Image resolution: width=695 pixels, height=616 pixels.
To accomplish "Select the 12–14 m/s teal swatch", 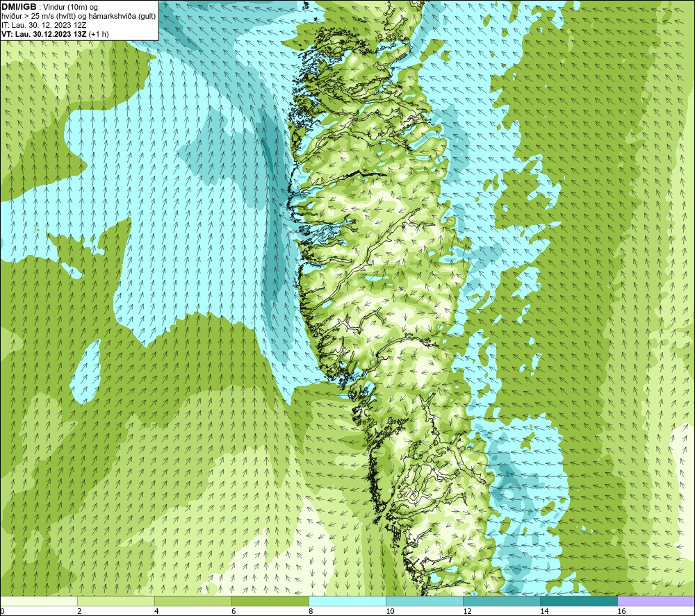I will [x=501, y=601].
